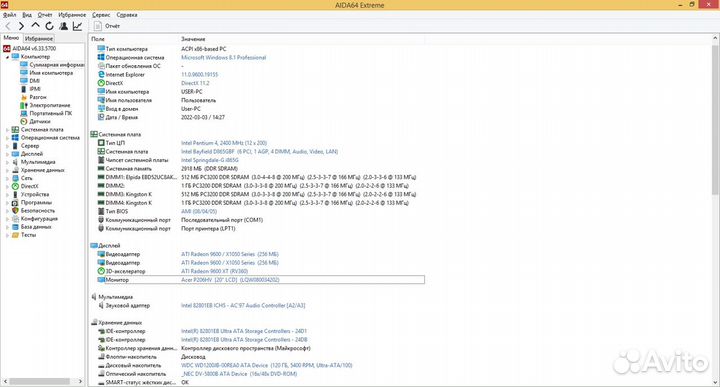The image size is (720, 387).
Task: Select AIDA64 v6.33.5700 root node
Action: tap(34, 48)
